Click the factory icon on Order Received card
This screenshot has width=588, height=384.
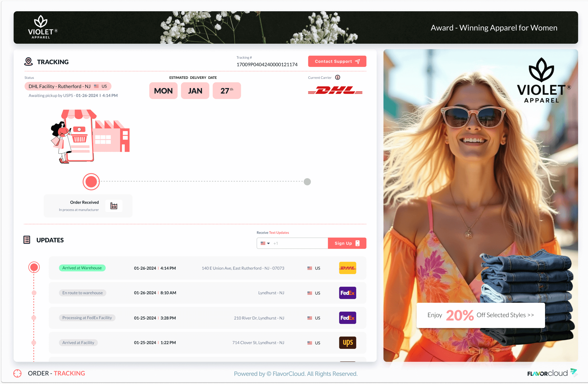point(114,206)
